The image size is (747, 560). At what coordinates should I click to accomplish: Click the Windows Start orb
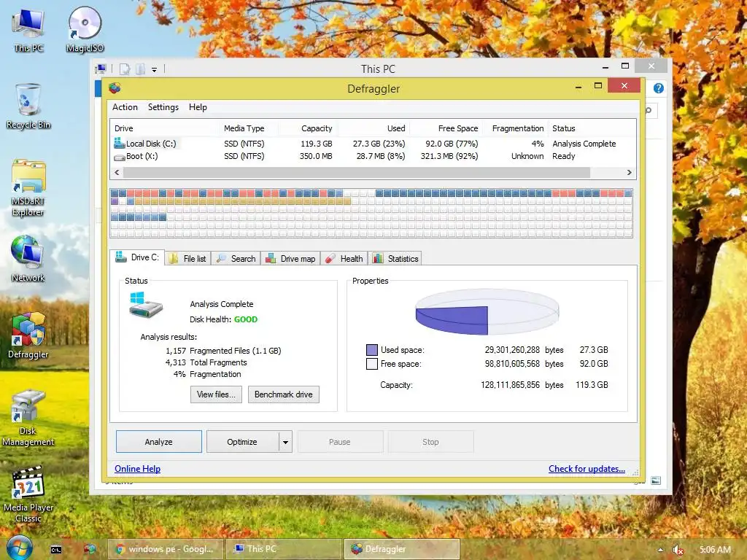[x=19, y=548]
